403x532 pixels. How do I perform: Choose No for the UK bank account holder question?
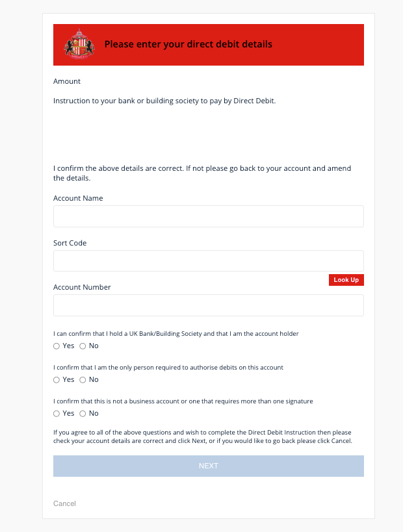click(x=83, y=346)
